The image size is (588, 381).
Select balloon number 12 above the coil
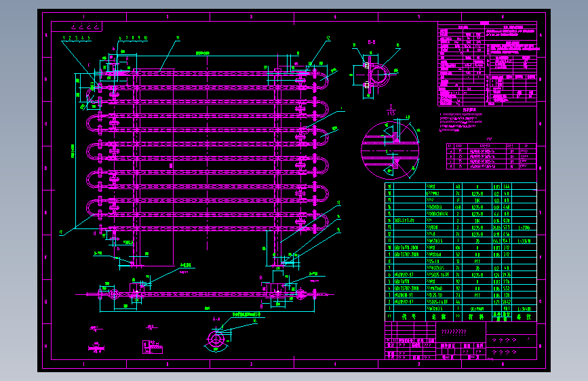(328, 38)
